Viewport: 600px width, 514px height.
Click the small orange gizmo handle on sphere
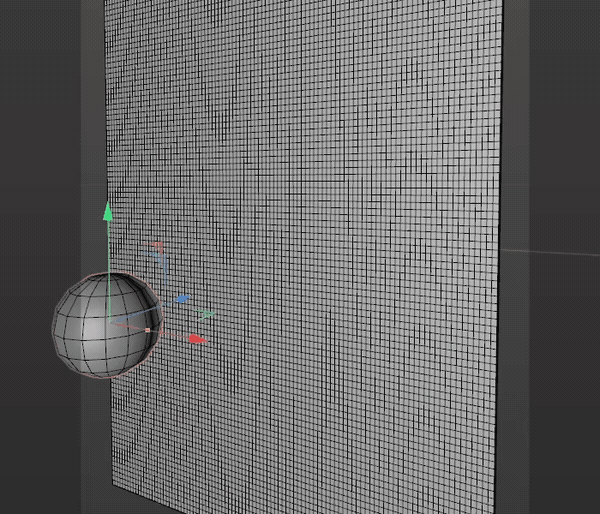coord(148,330)
